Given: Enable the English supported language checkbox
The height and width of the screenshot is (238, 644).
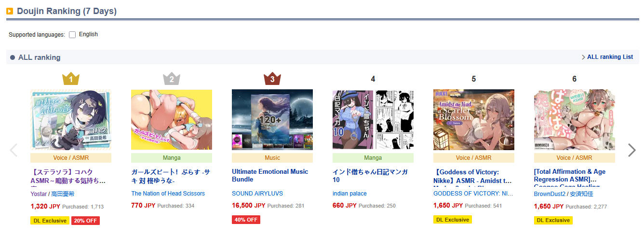Looking at the screenshot, I should [72, 35].
